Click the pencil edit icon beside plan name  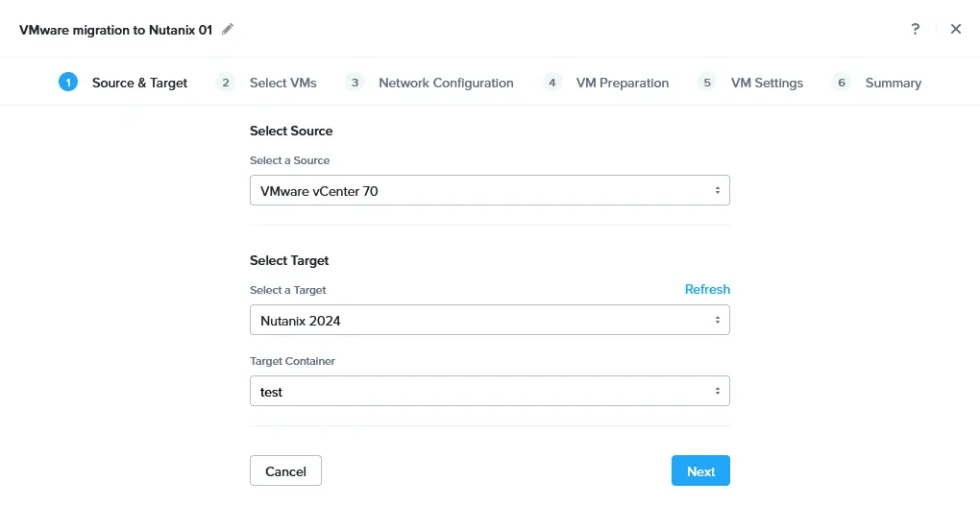click(228, 30)
